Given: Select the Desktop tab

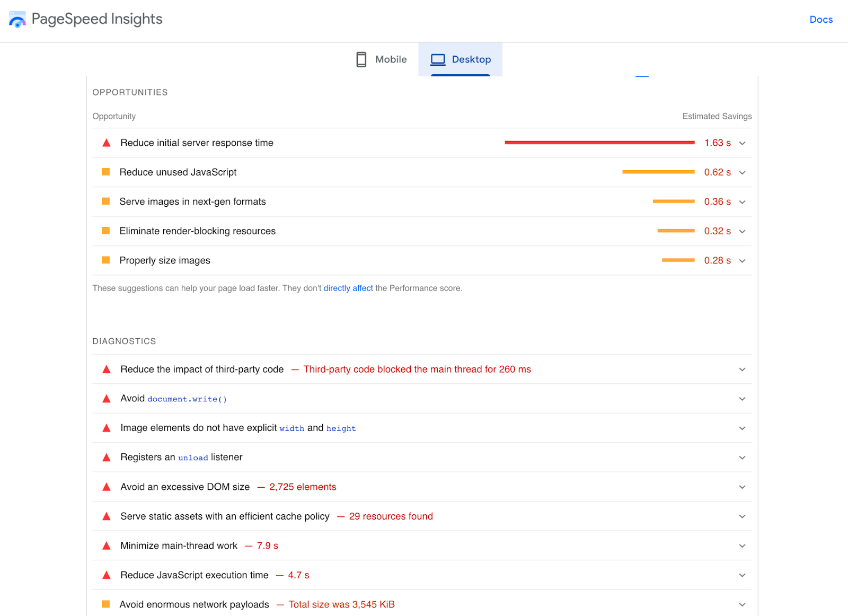Looking at the screenshot, I should [461, 59].
